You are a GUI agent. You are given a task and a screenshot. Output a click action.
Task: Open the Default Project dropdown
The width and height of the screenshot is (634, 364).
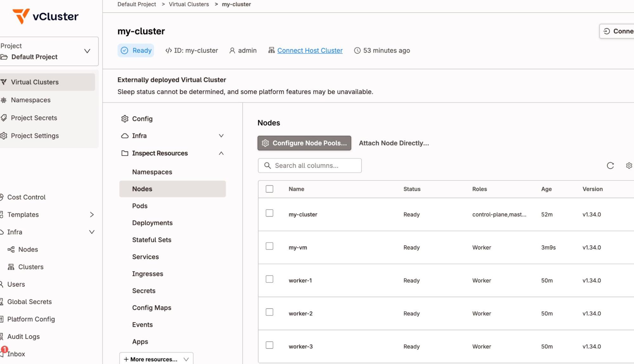pos(87,51)
